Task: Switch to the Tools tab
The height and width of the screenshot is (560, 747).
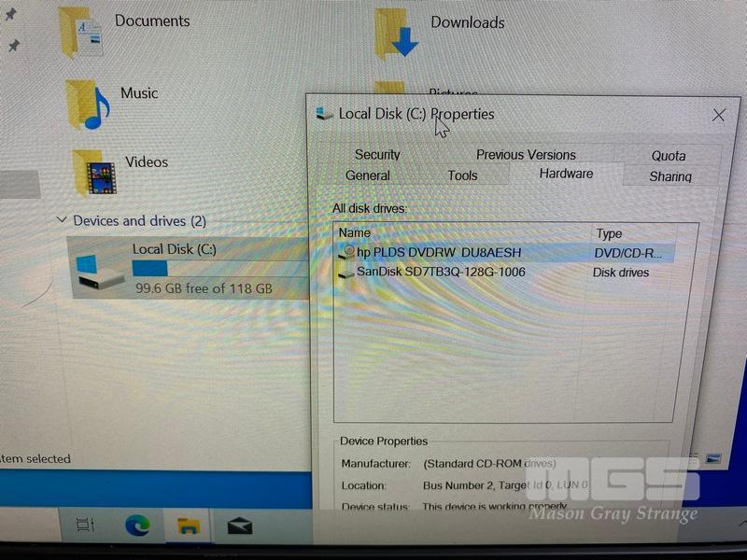Action: pos(462,175)
